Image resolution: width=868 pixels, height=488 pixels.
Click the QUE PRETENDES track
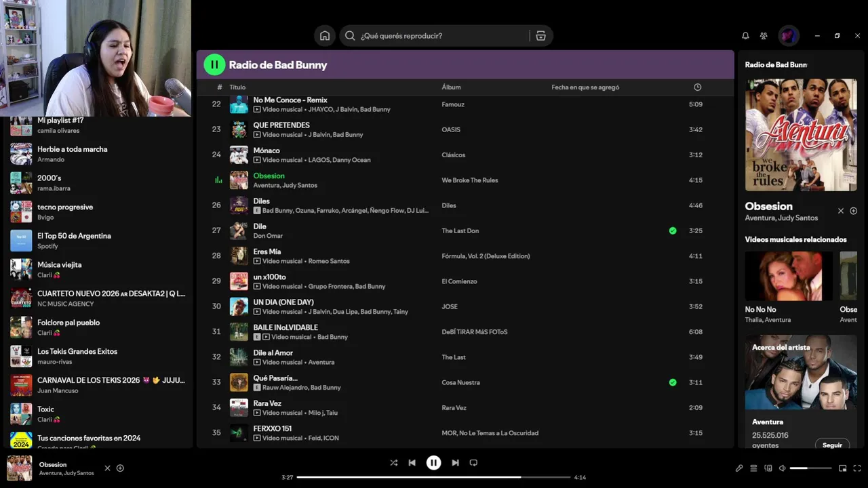(x=281, y=125)
